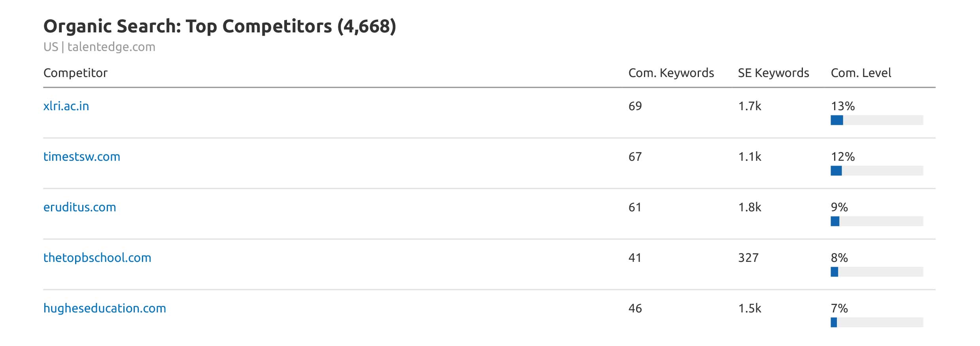
Task: Click the 8% competition bar for thetopbschool.com
Action: [x=876, y=272]
